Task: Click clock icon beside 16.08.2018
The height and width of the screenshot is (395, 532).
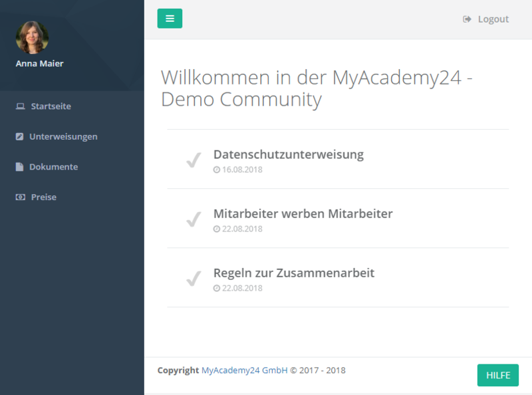Action: (x=217, y=170)
